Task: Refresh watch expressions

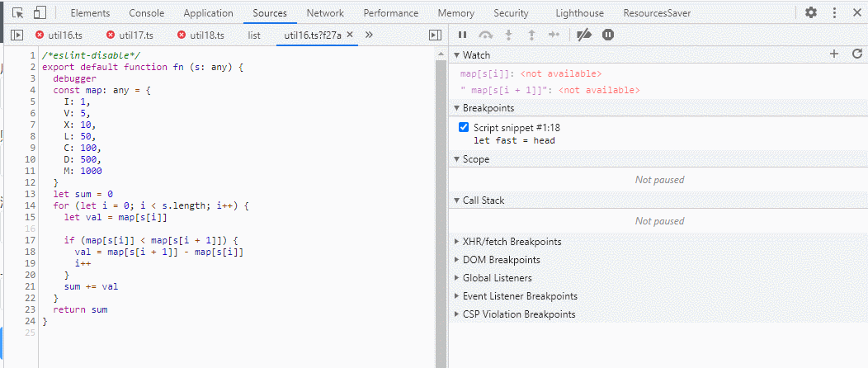Action: click(x=856, y=54)
